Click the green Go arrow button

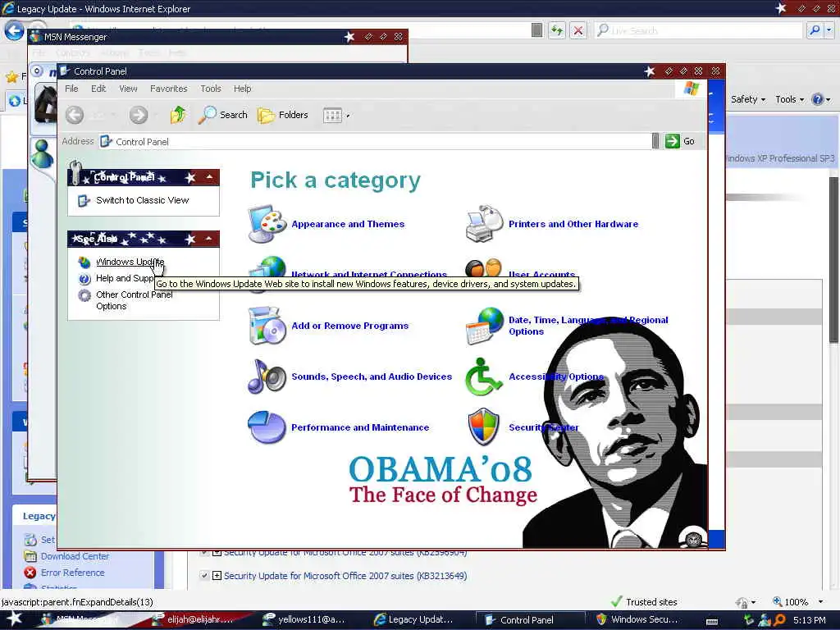[x=673, y=141]
